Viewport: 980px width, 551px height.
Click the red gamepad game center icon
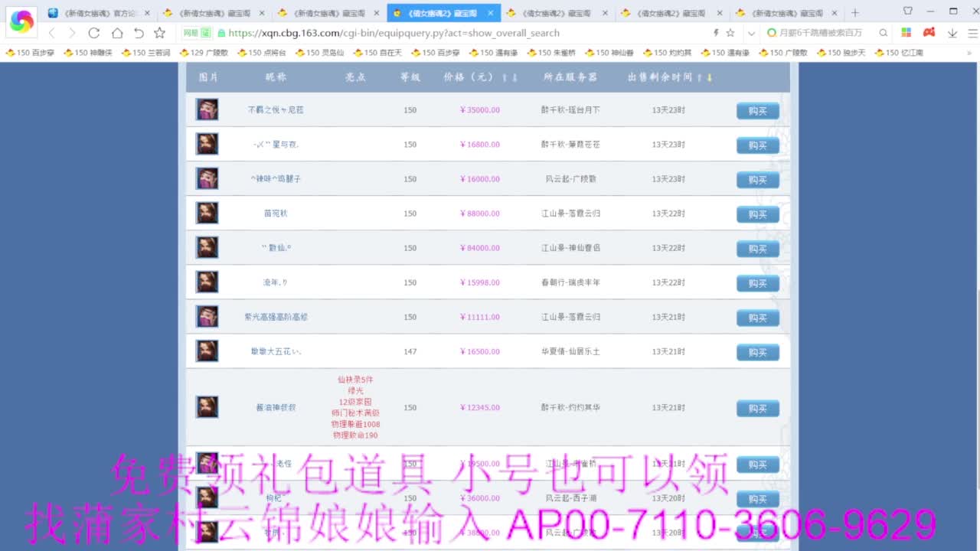928,33
